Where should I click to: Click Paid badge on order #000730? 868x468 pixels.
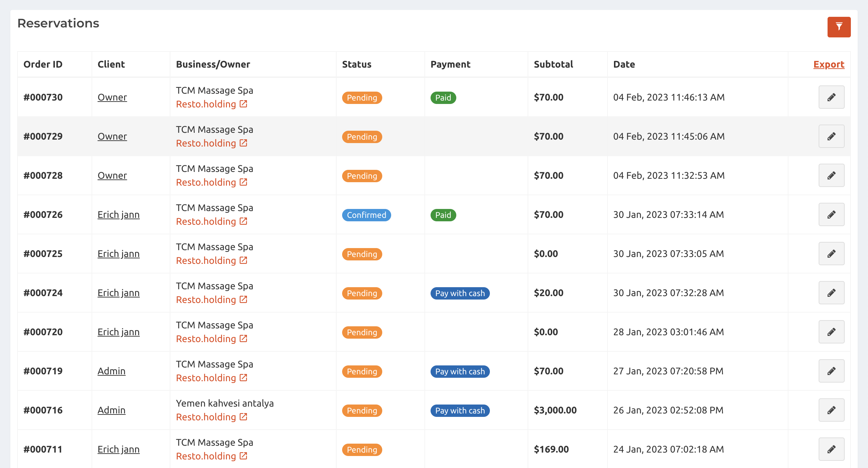pos(443,98)
